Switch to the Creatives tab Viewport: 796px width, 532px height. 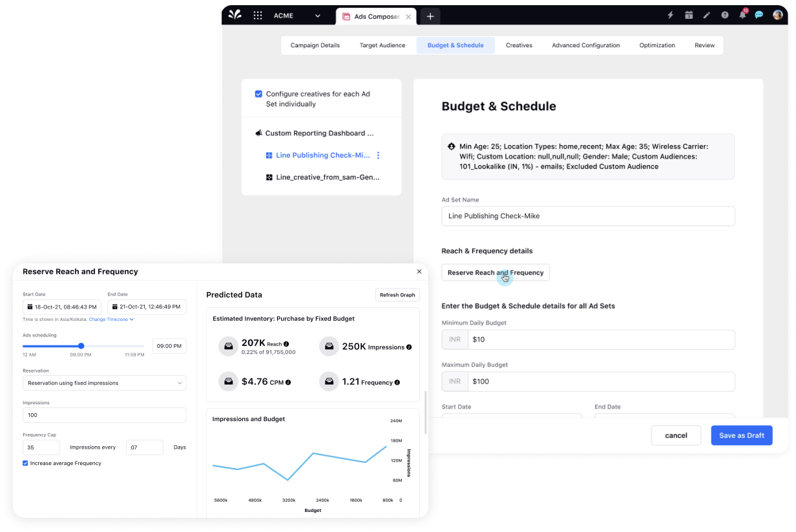coord(519,45)
